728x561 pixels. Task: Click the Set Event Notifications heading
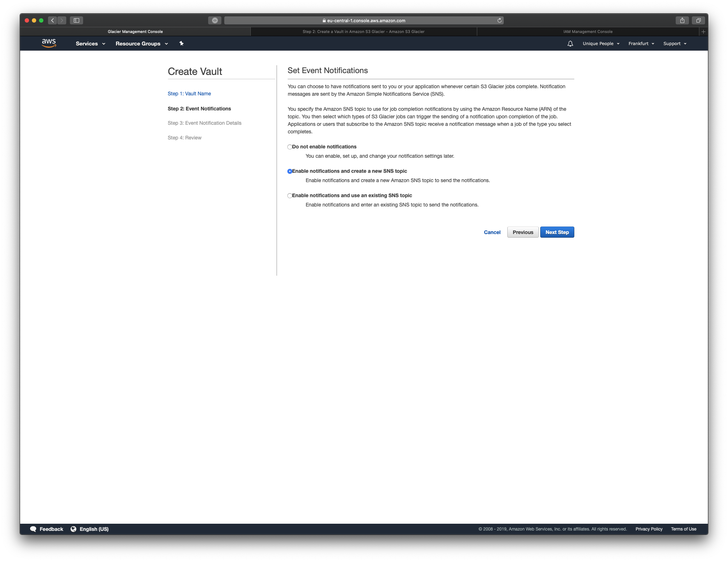point(327,71)
